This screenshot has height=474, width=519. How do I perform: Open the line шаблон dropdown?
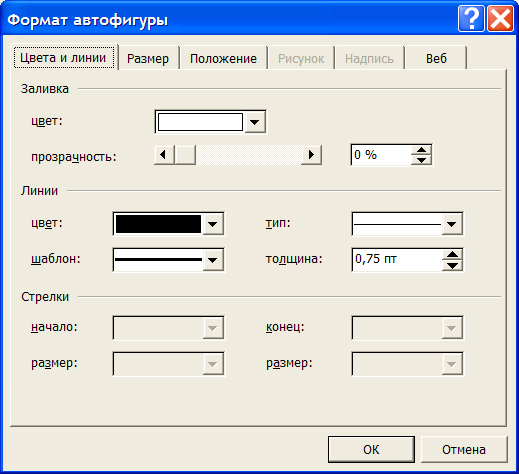pos(168,259)
